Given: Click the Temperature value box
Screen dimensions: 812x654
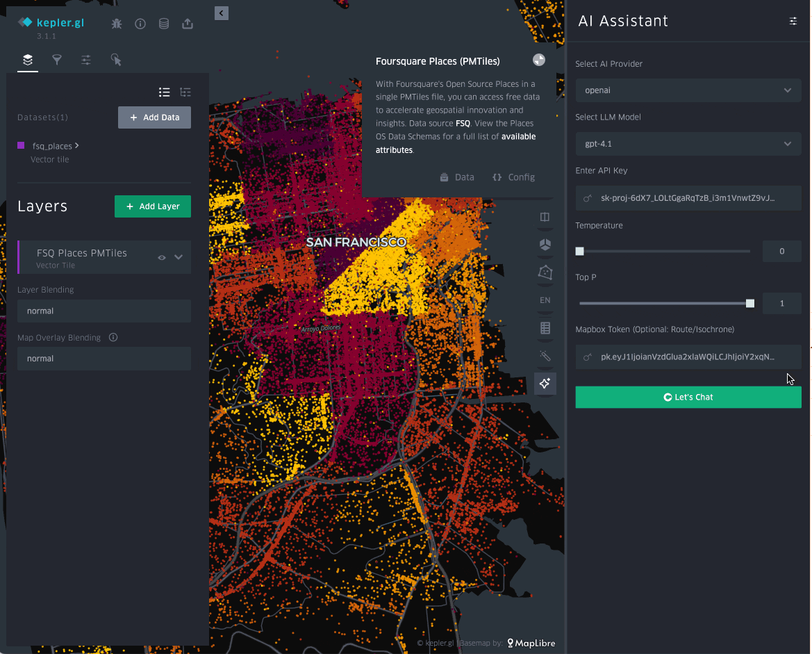Looking at the screenshot, I should click(781, 252).
